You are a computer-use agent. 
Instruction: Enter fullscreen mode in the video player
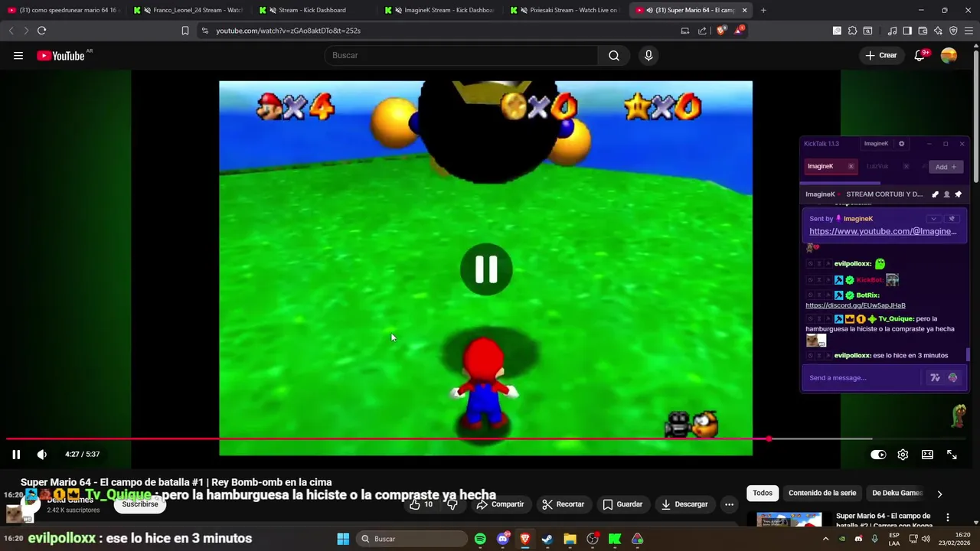pyautogui.click(x=952, y=455)
